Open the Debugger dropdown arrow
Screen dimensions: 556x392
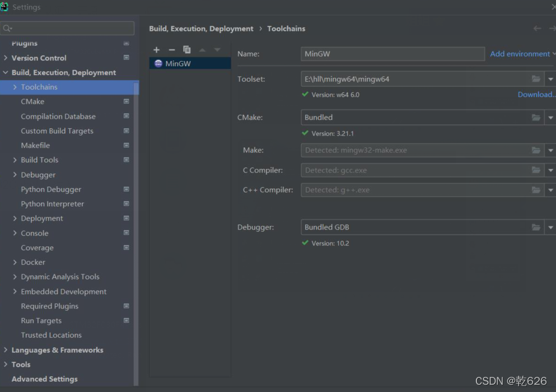click(x=550, y=227)
